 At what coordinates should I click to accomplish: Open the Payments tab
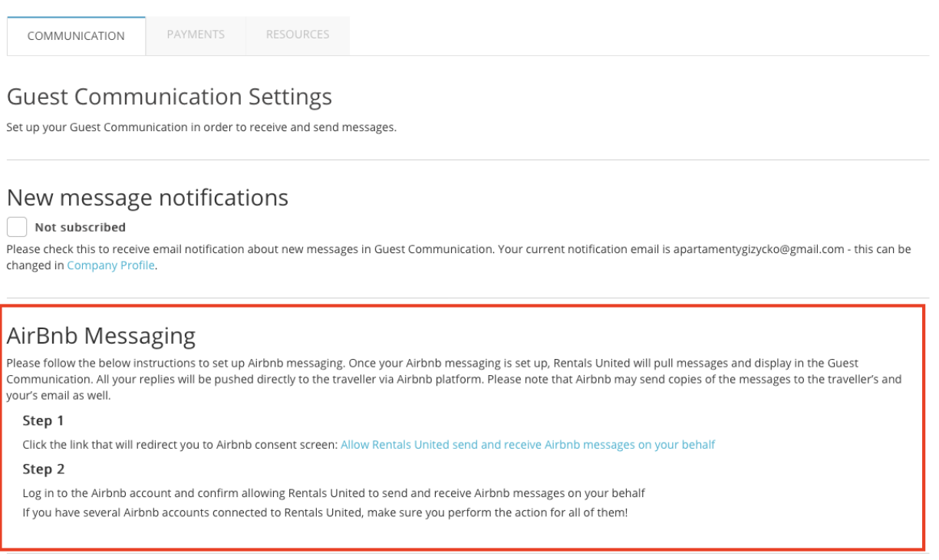[196, 35]
